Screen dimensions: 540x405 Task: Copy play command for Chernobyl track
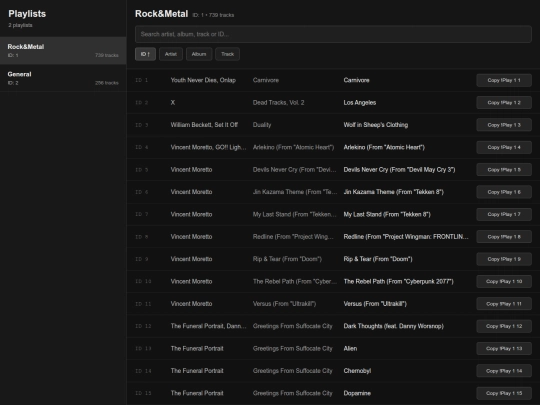(504, 371)
